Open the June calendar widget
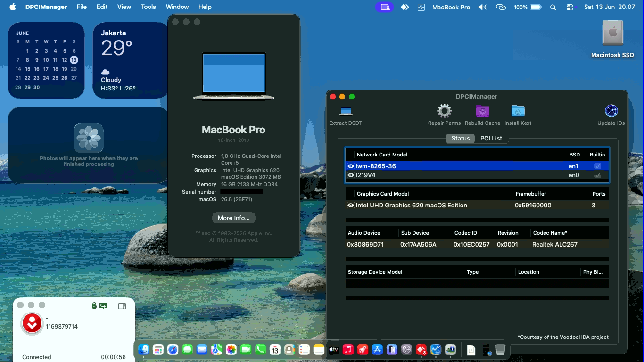The image size is (644, 362). 46,60
